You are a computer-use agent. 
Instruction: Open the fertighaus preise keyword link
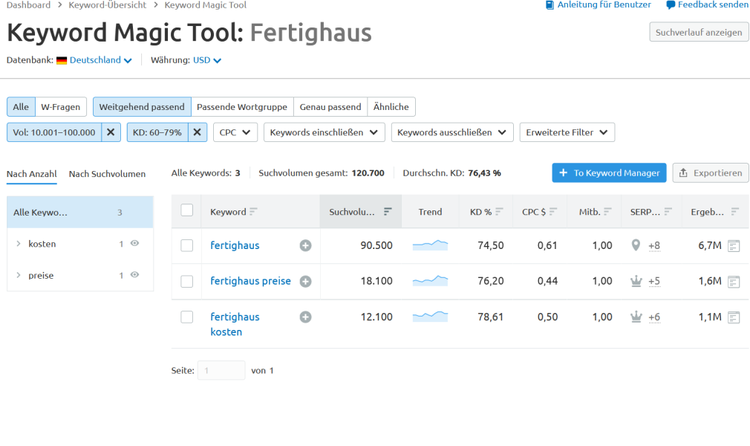click(x=250, y=281)
